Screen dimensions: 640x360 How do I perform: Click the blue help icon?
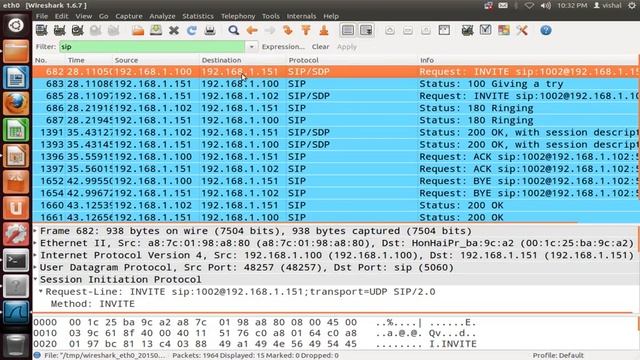tap(546, 30)
